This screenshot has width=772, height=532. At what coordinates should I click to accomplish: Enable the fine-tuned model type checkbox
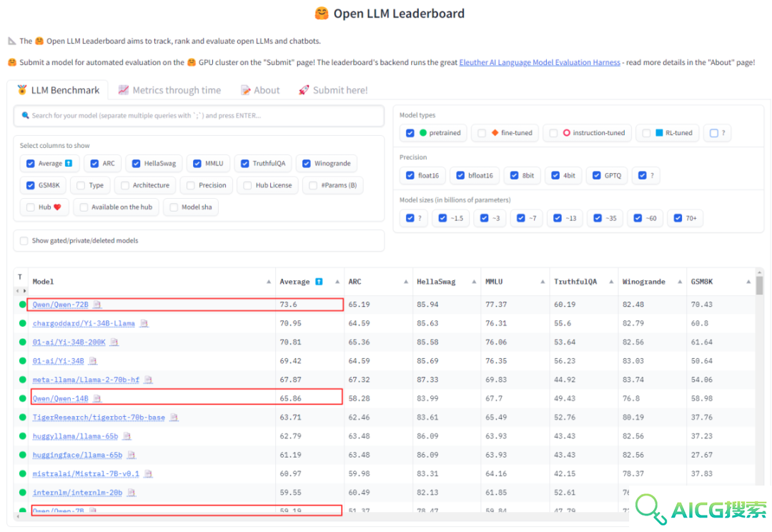click(482, 133)
